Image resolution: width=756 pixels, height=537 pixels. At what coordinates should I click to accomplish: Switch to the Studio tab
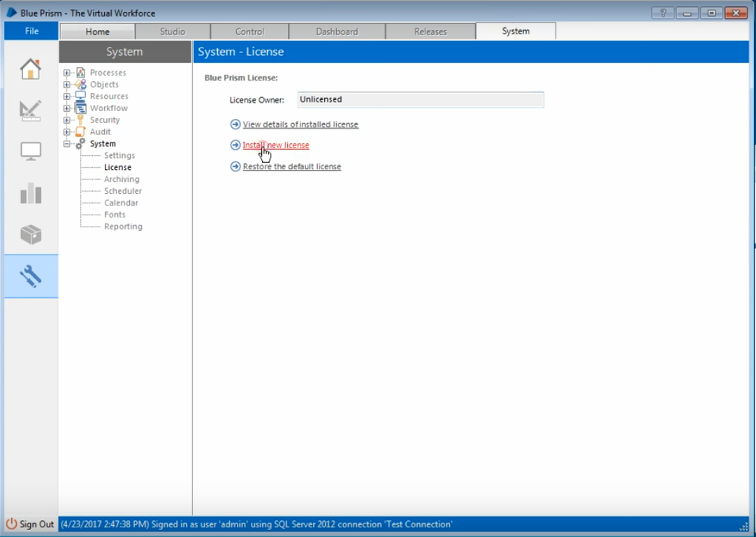(173, 31)
